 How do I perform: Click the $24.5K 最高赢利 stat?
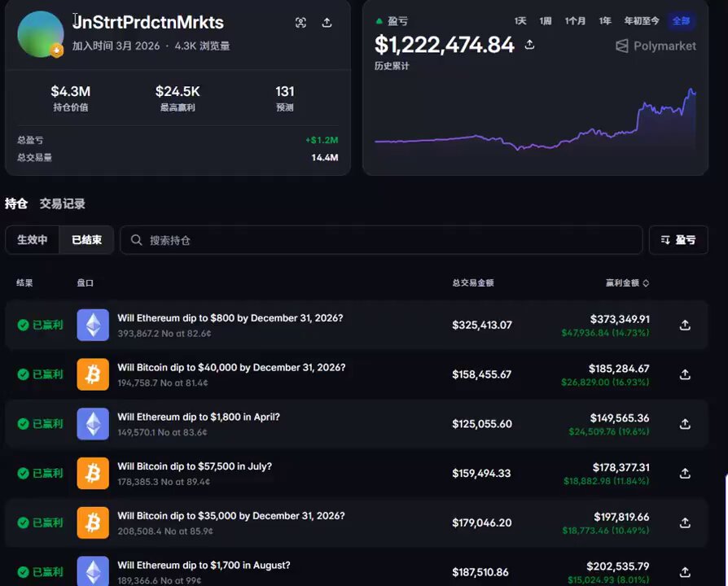pos(178,98)
